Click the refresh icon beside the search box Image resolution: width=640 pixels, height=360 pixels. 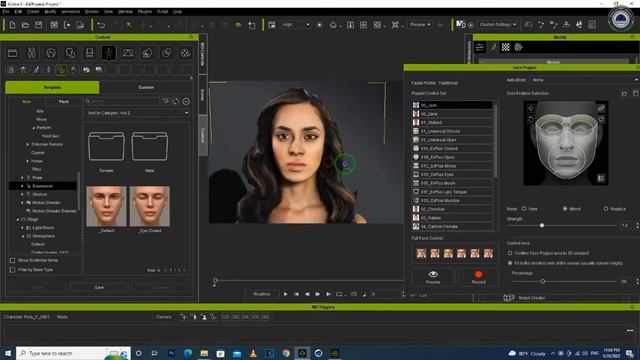point(176,101)
